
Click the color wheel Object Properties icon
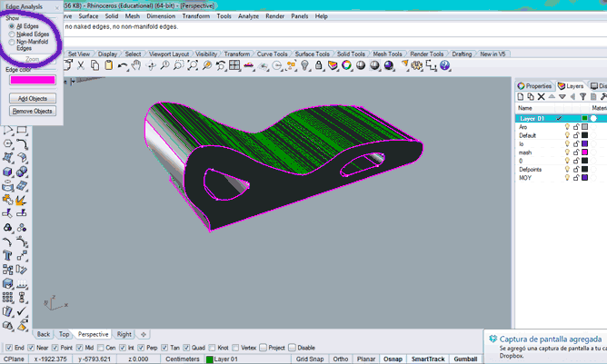(x=346, y=65)
